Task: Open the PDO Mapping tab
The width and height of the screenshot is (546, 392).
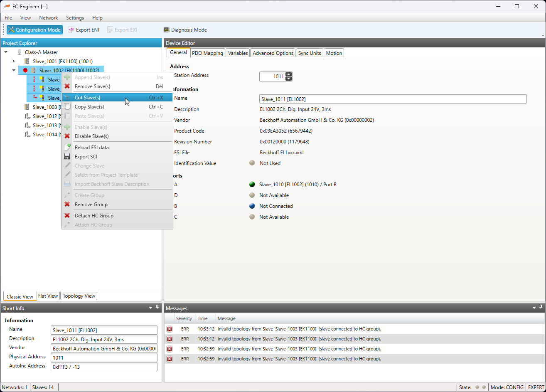Action: click(x=207, y=53)
